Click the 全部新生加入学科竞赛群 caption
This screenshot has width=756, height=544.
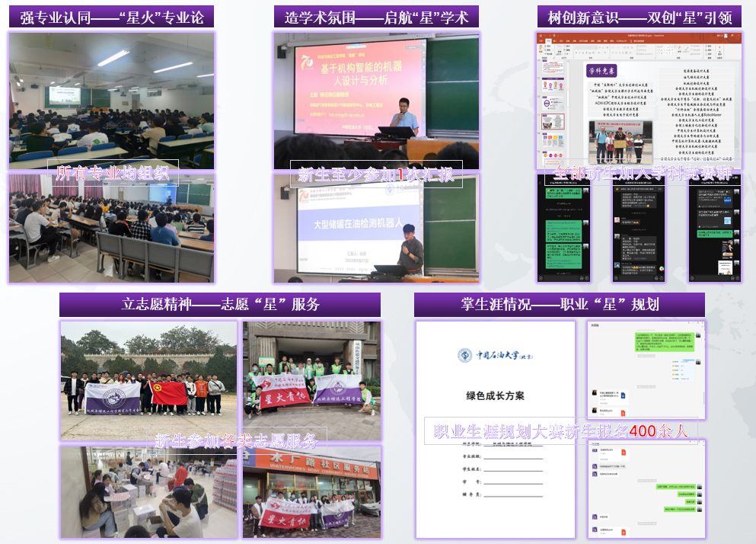(642, 173)
